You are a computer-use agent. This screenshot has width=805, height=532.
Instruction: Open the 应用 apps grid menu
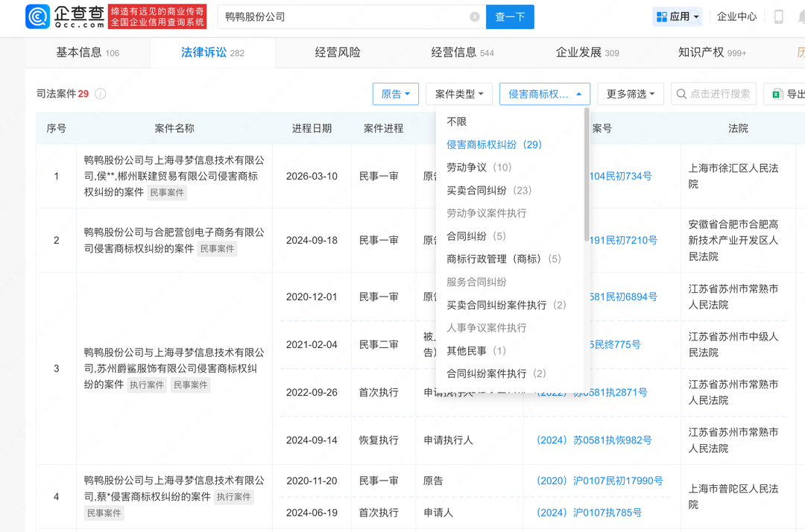678,16
